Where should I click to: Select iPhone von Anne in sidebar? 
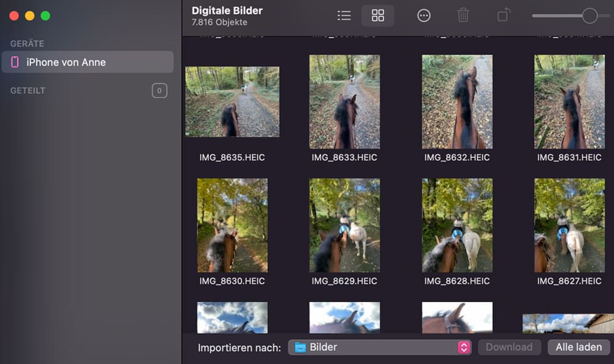(66, 62)
